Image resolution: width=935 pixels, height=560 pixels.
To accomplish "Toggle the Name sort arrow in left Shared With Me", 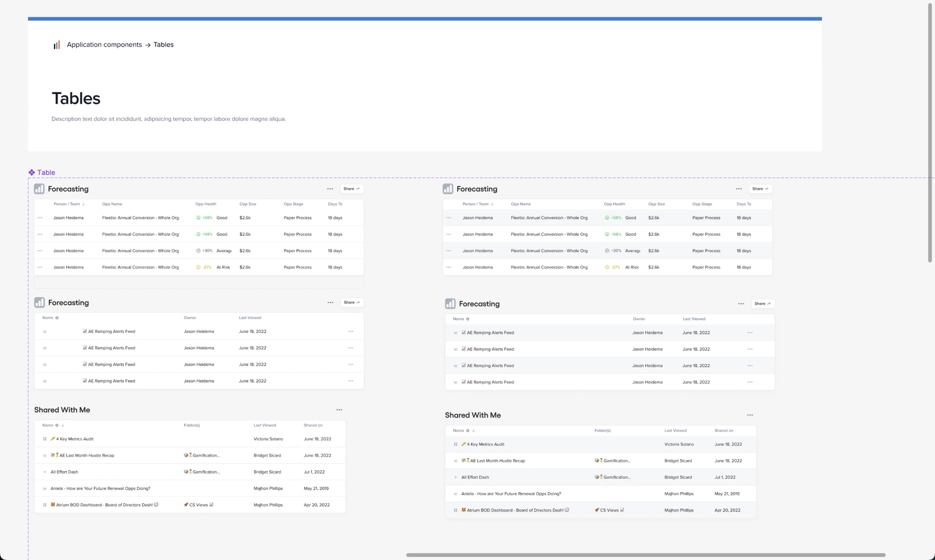I will pos(63,425).
